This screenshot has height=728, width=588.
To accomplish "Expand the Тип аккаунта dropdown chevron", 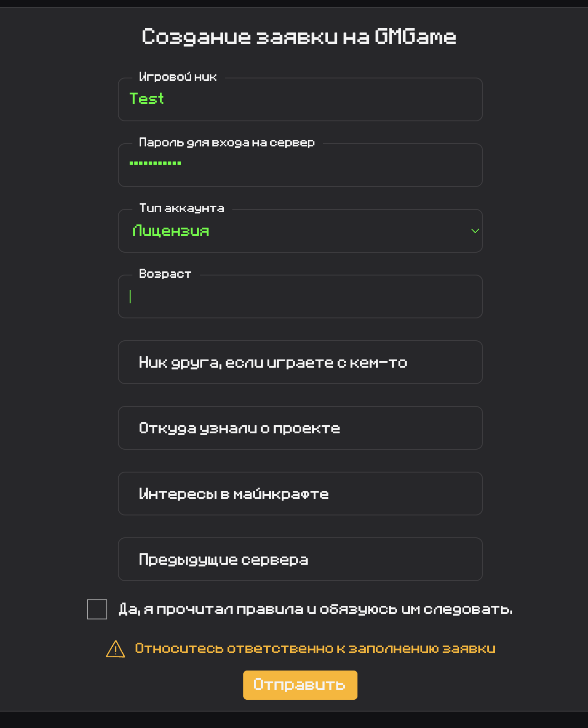I will [475, 231].
